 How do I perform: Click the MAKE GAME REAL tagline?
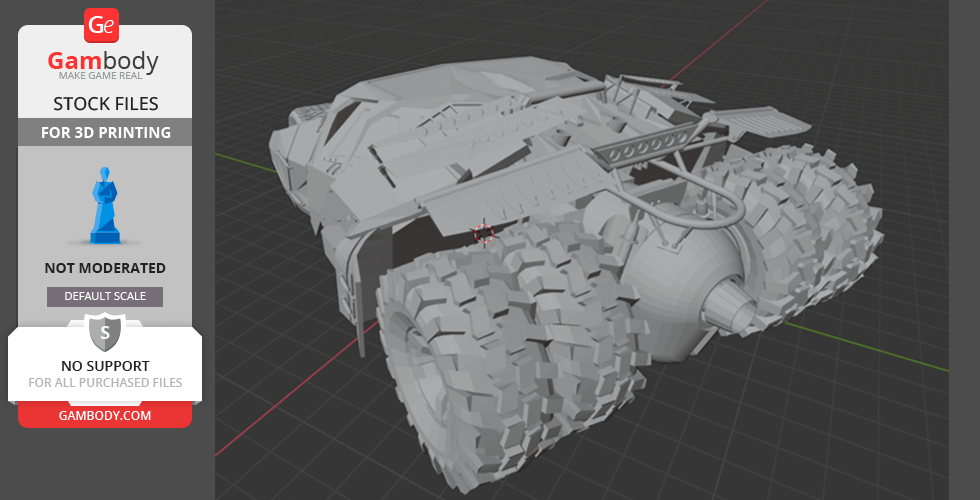(x=101, y=76)
